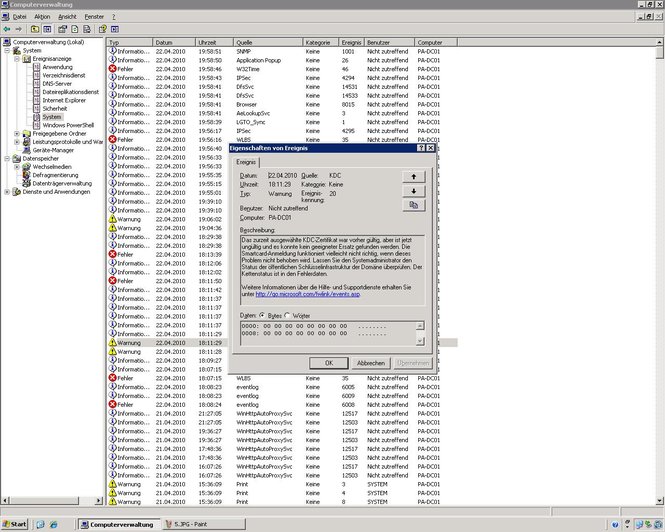Viewport: 665px width, 532px height.
Task: Click the tree pane horizontal scrollbar right arrow
Action: click(x=98, y=501)
